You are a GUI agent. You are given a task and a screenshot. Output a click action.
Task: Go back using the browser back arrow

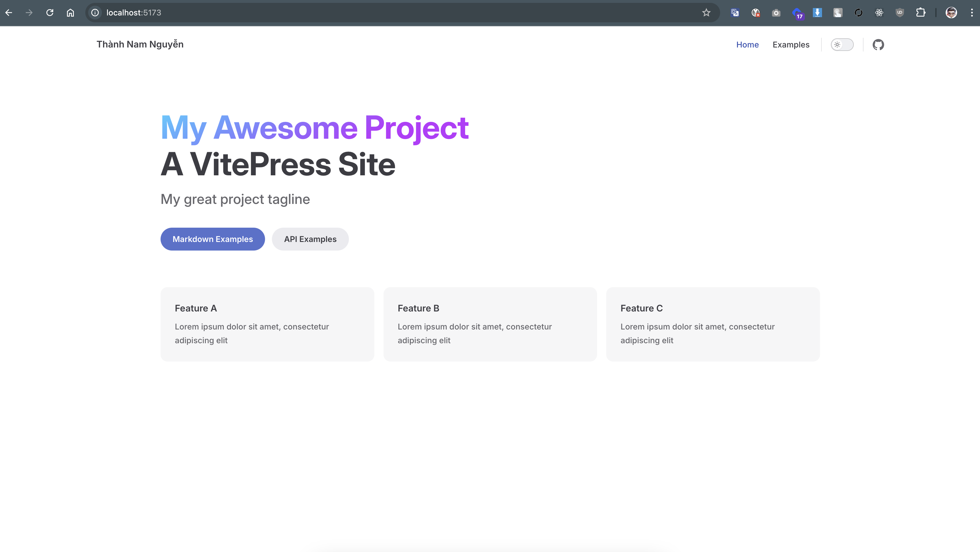point(9,13)
